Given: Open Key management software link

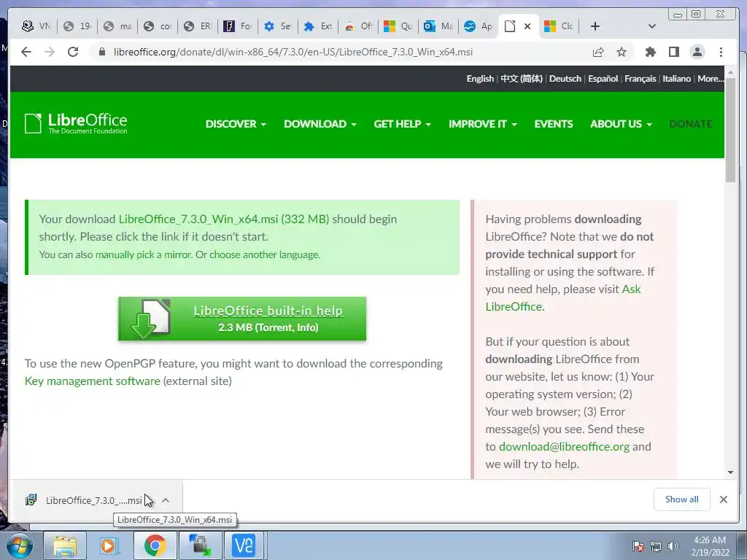Looking at the screenshot, I should tap(93, 381).
